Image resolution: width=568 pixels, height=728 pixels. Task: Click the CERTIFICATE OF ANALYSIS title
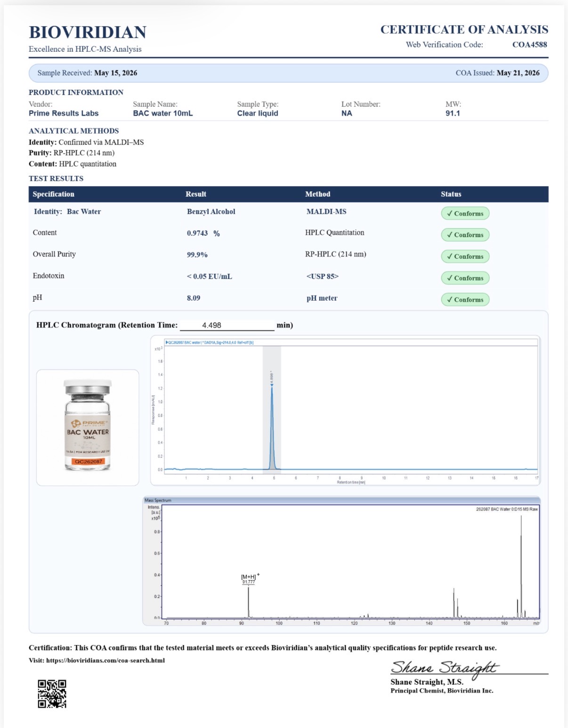coord(464,30)
